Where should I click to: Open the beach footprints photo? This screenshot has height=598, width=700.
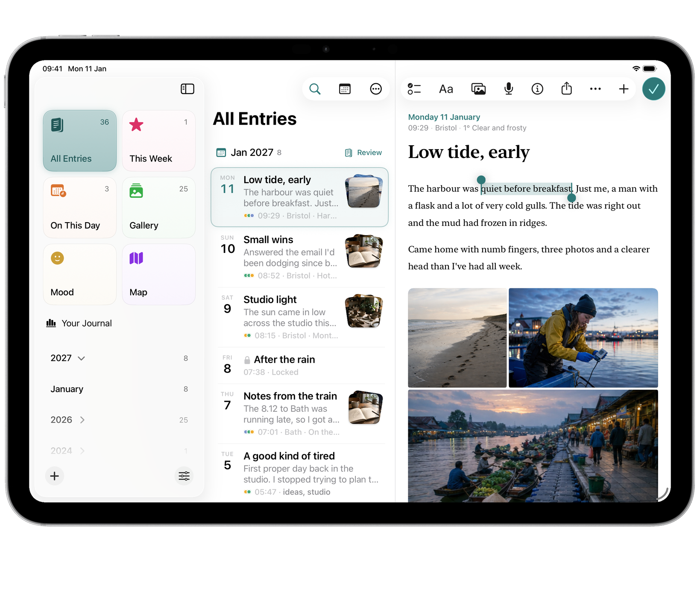tap(457, 338)
